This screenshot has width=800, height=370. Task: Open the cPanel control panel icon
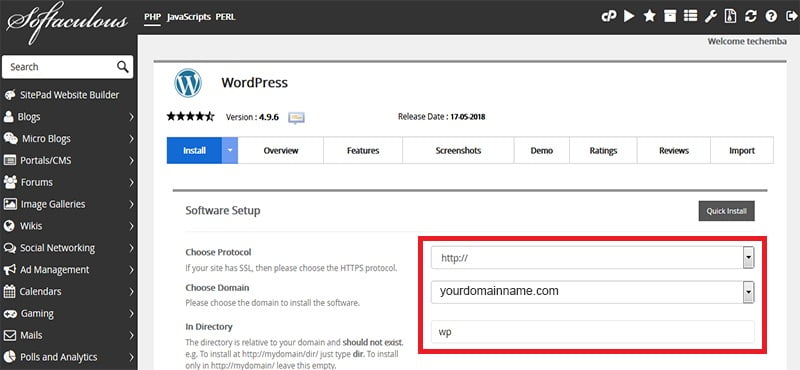pos(608,16)
